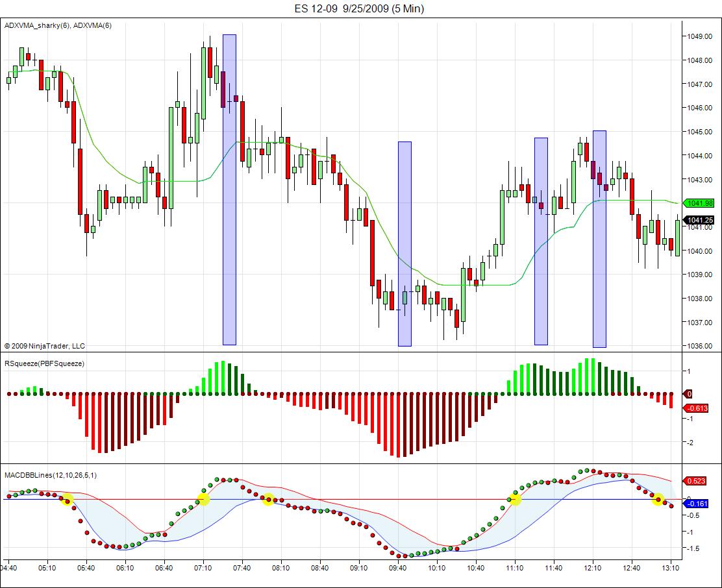
Task: Click the yellow crossover dot near 13:00
Action: (x=658, y=499)
